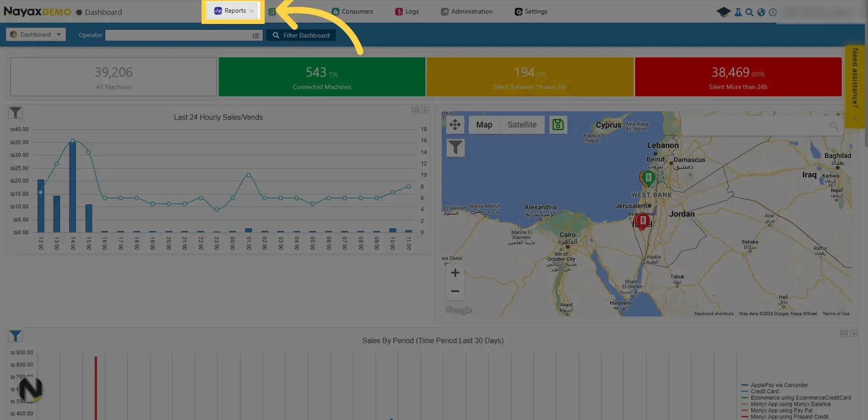Click the red bar in Sales By Period chart
The height and width of the screenshot is (420, 868).
(96, 388)
